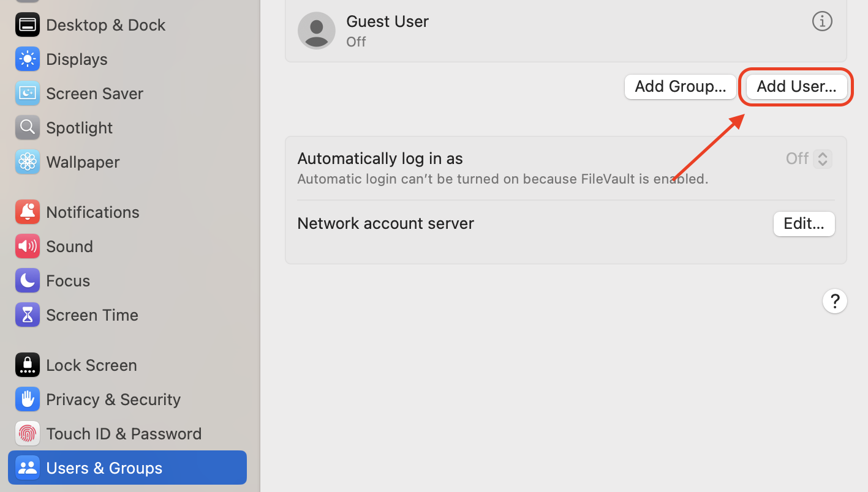Image resolution: width=868 pixels, height=492 pixels.
Task: Click Add User to create an account
Action: click(796, 86)
